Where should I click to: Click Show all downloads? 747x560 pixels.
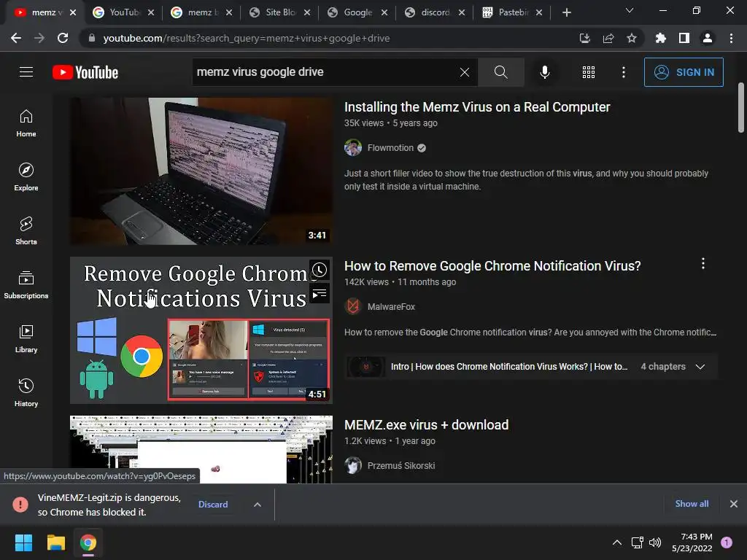point(692,504)
